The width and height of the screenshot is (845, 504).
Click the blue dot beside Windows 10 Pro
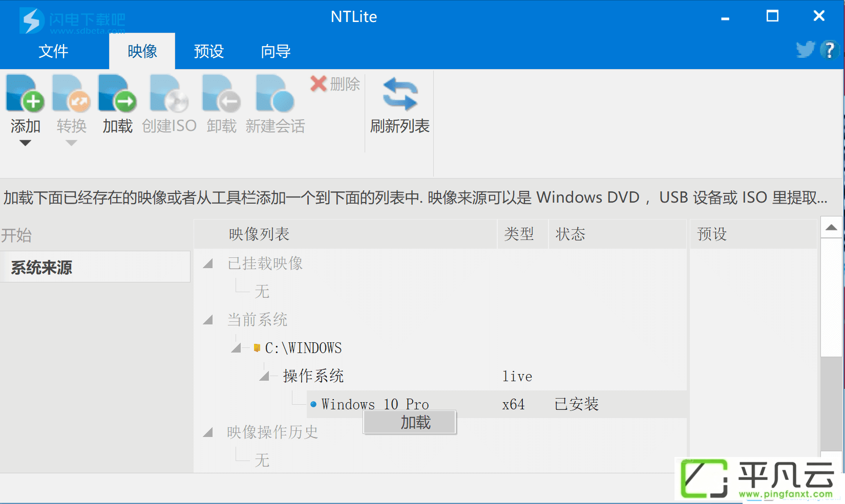click(313, 404)
